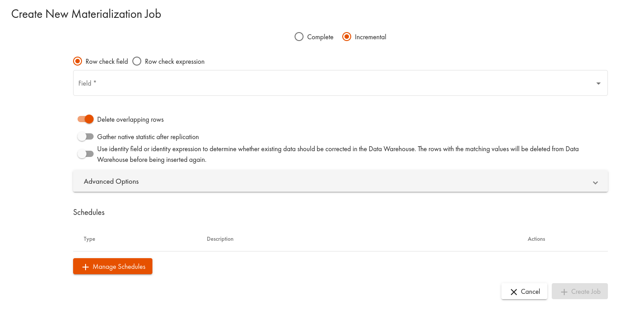This screenshot has height=313, width=644.
Task: Turn on the identity field correction toggle
Action: (x=86, y=154)
